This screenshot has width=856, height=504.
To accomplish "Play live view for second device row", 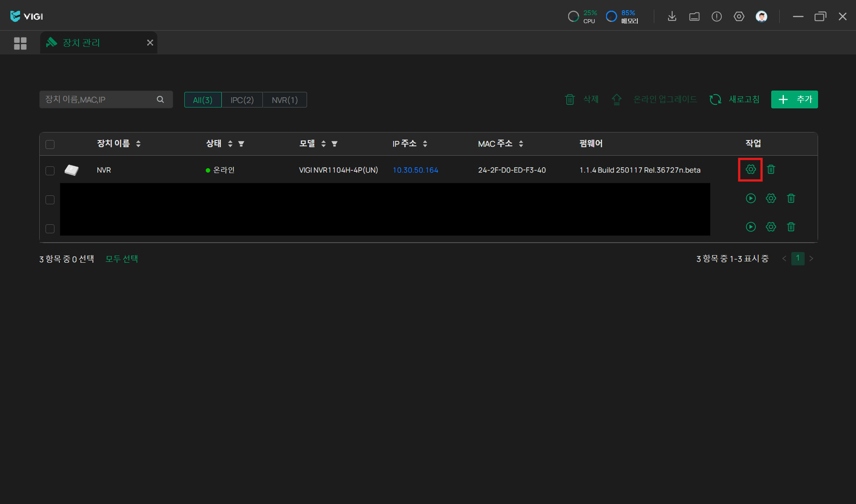I will [751, 198].
